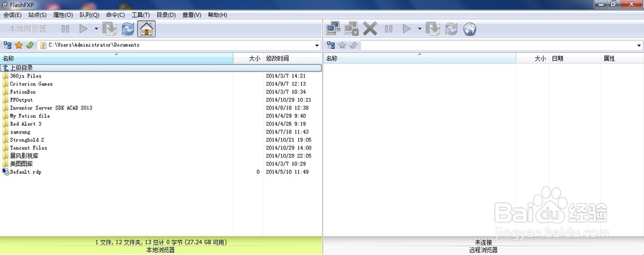Refresh the local browser file list
Image resolution: width=644 pixels, height=255 pixels.
click(x=128, y=29)
